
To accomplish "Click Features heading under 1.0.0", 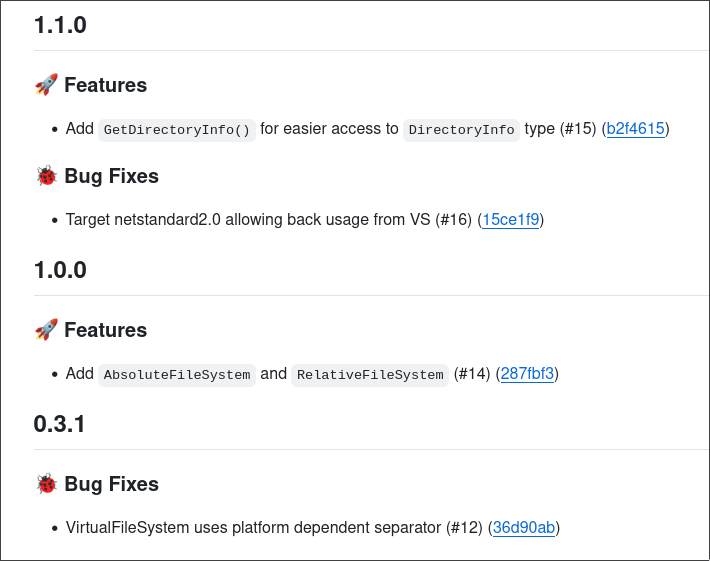I will click(x=105, y=330).
